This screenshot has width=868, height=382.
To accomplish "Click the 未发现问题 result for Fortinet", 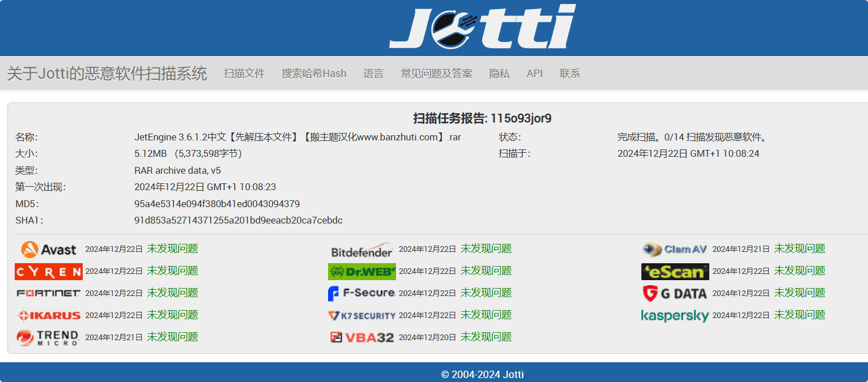I will [x=172, y=293].
